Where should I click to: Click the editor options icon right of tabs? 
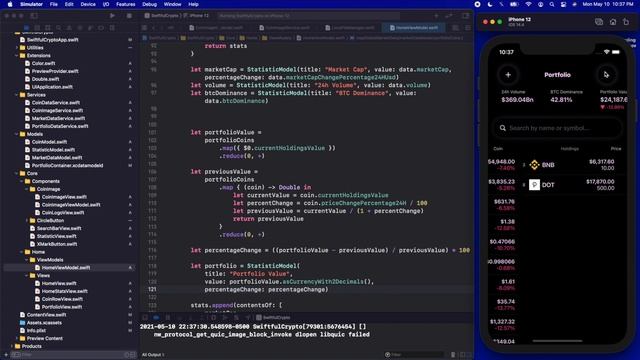tap(455, 28)
